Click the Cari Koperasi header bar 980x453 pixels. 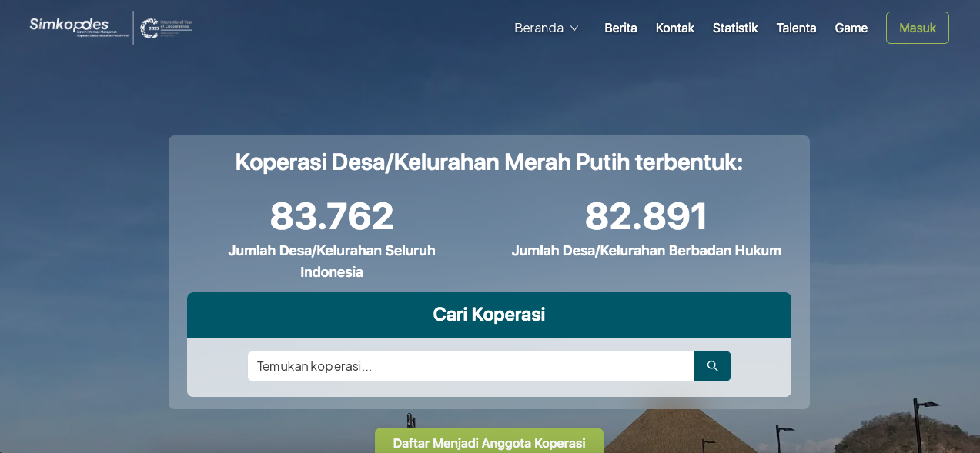point(489,315)
